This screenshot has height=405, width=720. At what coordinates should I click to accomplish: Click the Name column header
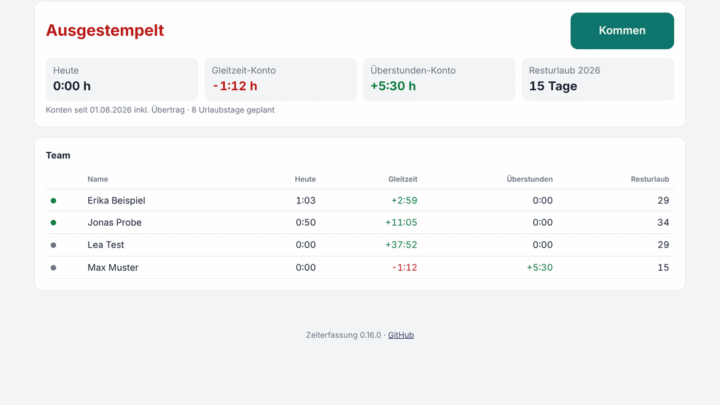pos(98,179)
